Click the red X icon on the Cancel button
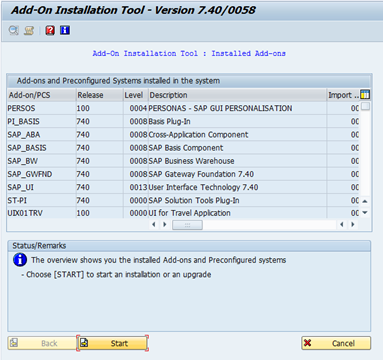Screen dimensions: 383x360 (308, 343)
